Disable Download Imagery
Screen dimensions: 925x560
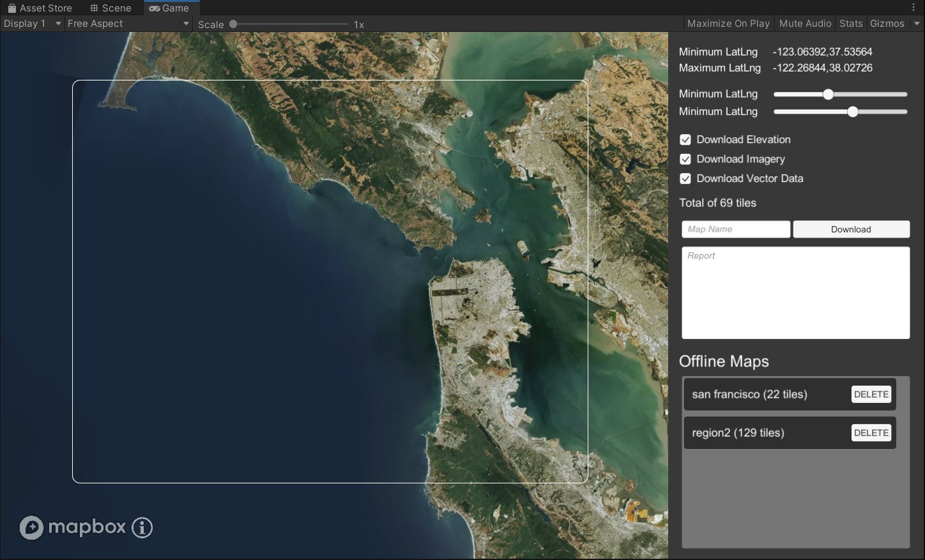coord(685,159)
